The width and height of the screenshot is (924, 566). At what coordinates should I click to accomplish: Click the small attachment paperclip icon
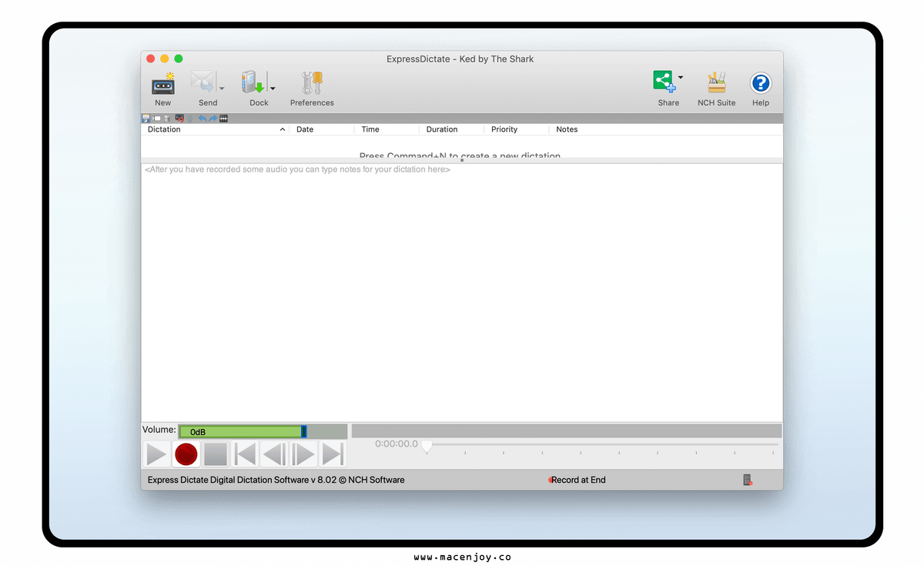click(x=190, y=119)
